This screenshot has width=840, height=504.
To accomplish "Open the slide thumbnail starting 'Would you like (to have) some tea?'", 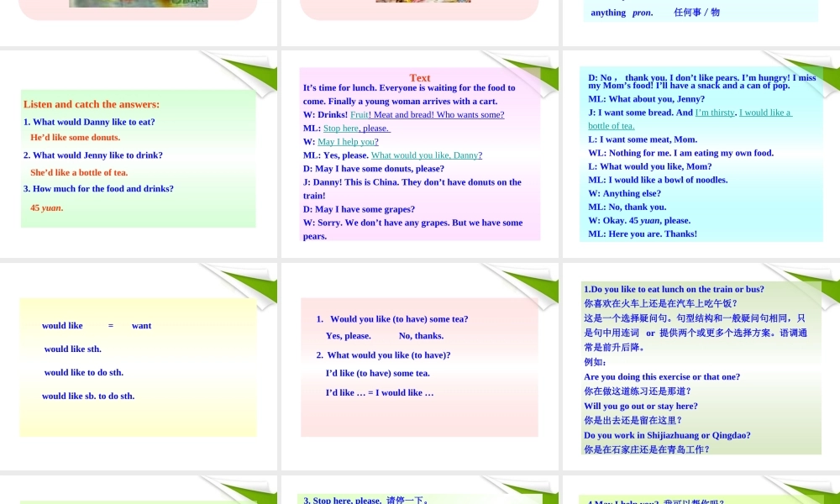I will (x=419, y=366).
